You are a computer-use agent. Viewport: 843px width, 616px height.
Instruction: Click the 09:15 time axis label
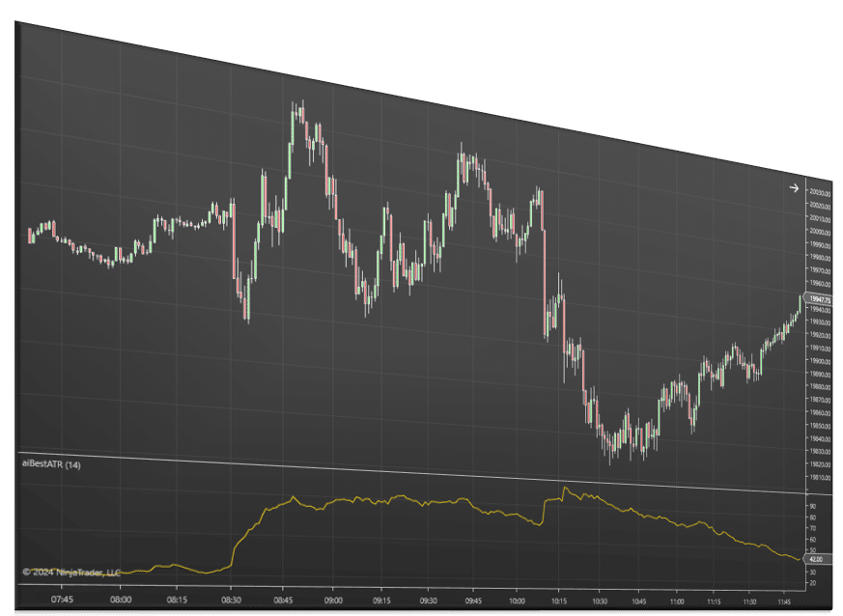click(x=381, y=601)
